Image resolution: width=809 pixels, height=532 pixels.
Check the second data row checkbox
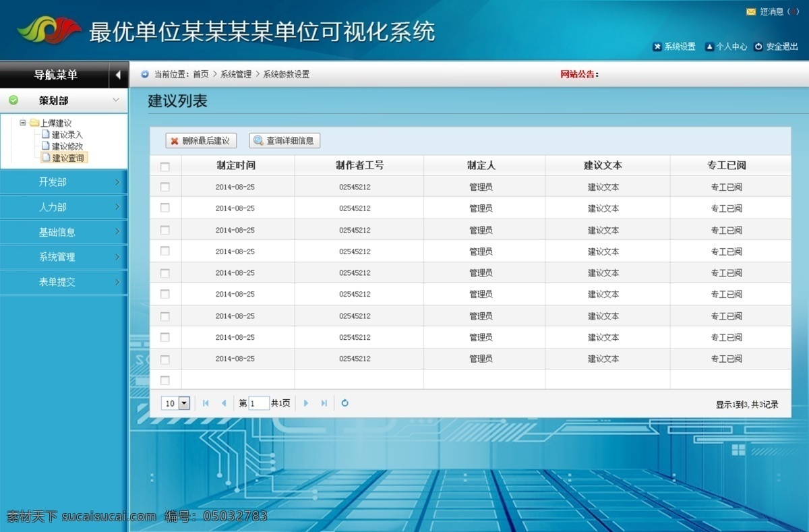pyautogui.click(x=165, y=208)
